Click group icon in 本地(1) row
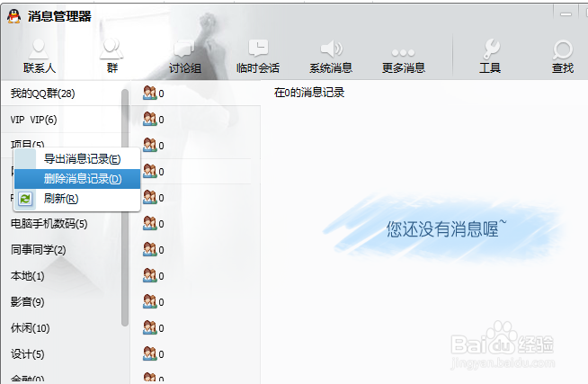Viewport: 588px width, 384px height. 149,275
